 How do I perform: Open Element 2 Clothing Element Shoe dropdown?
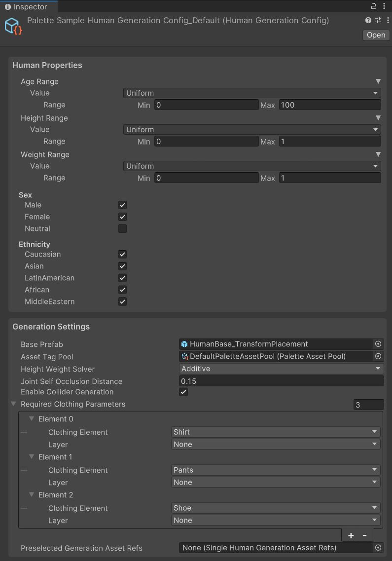coord(276,508)
